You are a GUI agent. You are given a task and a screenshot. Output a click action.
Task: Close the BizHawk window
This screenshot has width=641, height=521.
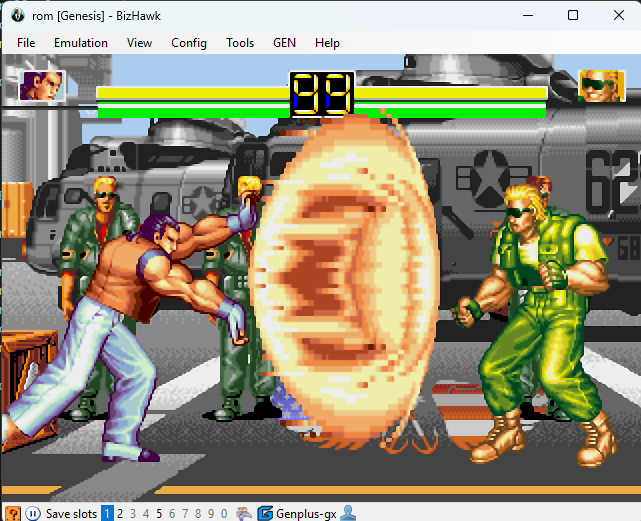(x=619, y=16)
